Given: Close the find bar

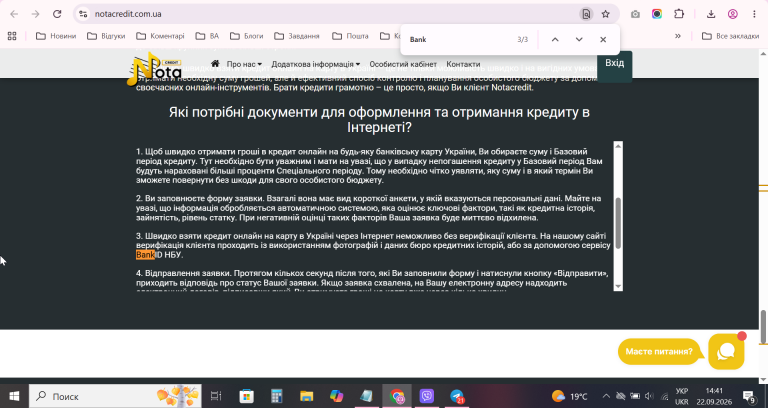Looking at the screenshot, I should [x=603, y=40].
